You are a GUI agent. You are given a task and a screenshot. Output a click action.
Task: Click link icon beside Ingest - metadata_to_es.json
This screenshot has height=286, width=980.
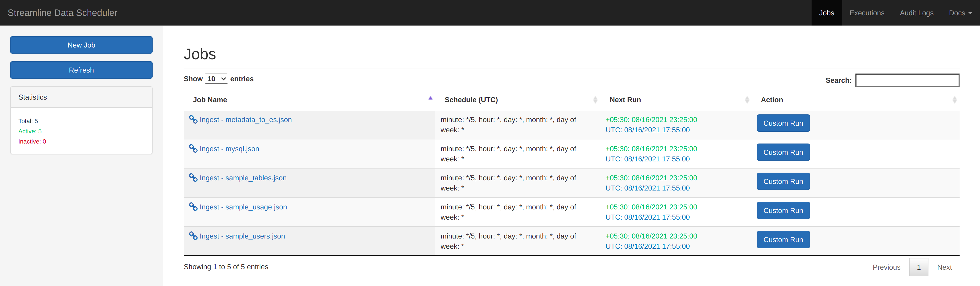click(x=193, y=119)
